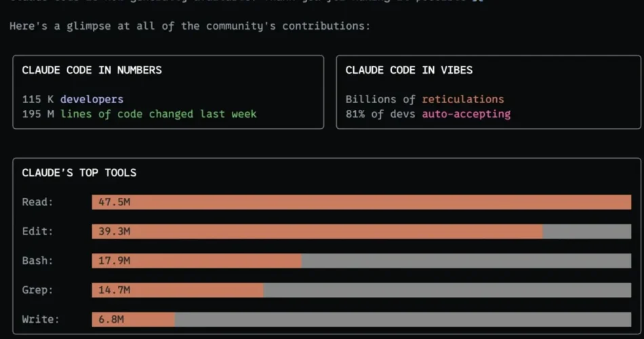
Task: Click the gray remainder of the Bash bar
Action: point(466,261)
